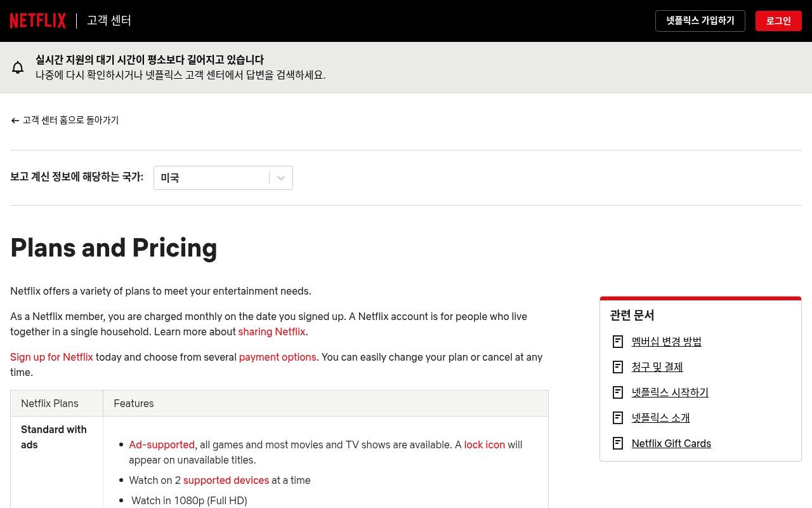Image resolution: width=812 pixels, height=508 pixels.
Task: Click the 관련 문서 sidebar heading
Action: pyautogui.click(x=632, y=315)
